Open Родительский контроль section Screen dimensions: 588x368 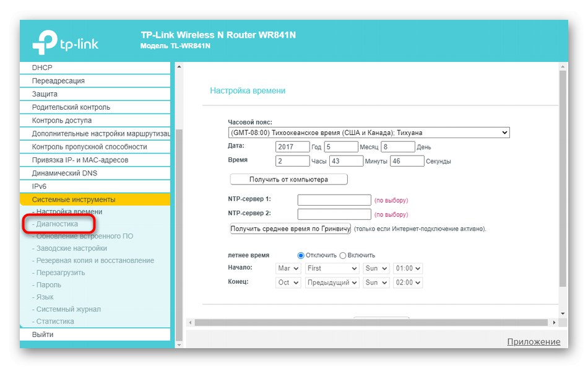pyautogui.click(x=95, y=107)
